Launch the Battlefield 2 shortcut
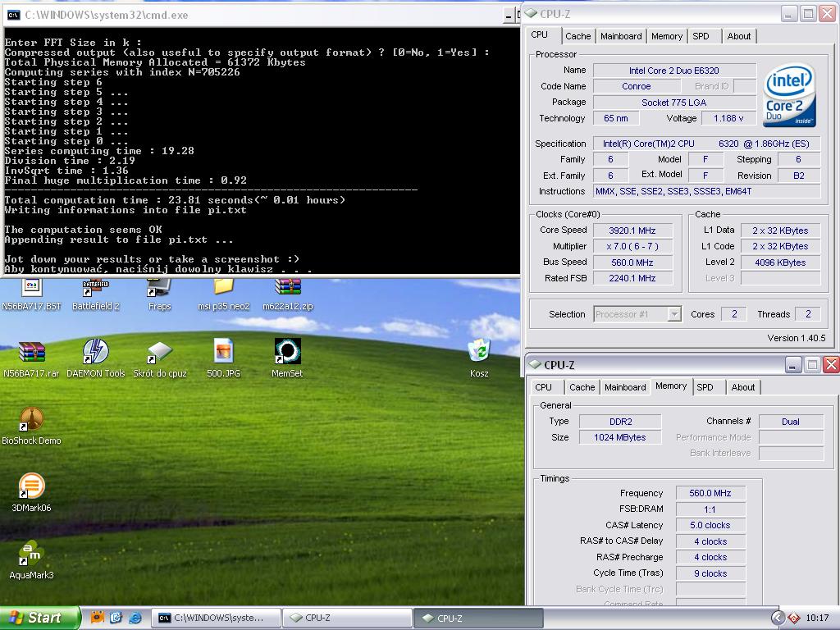Screen dimensions: 840x630 [x=95, y=295]
